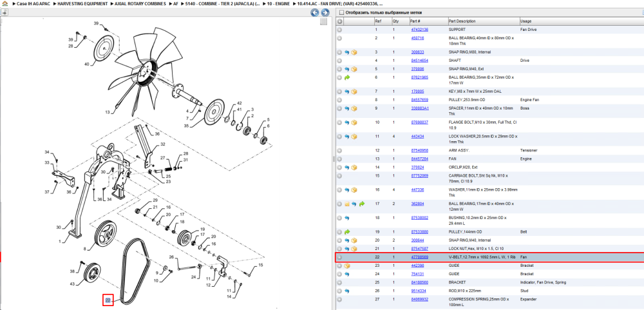Toggle the show only selected callouts checkbox

click(341, 13)
